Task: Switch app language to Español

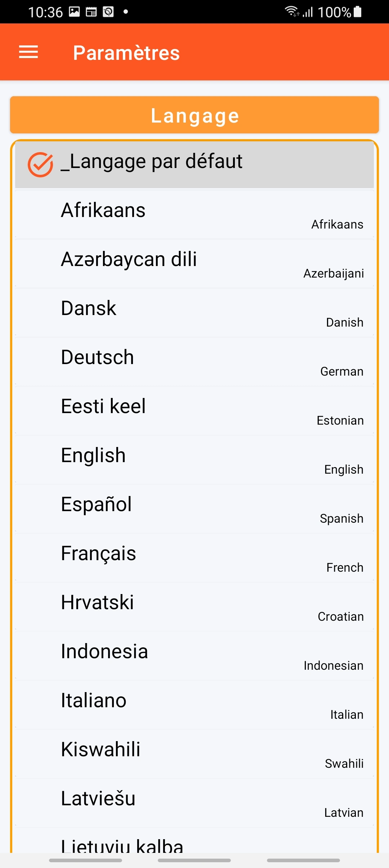Action: point(194,509)
